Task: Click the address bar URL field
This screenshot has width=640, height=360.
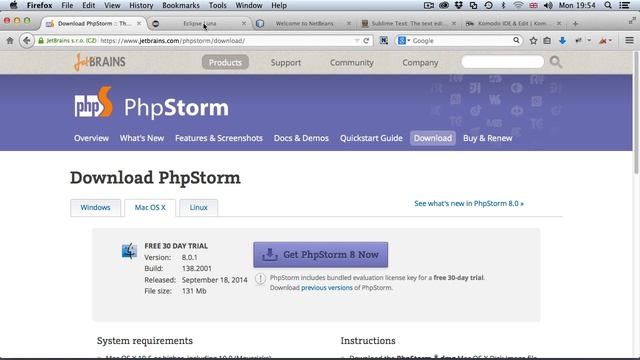Action: click(x=227, y=40)
